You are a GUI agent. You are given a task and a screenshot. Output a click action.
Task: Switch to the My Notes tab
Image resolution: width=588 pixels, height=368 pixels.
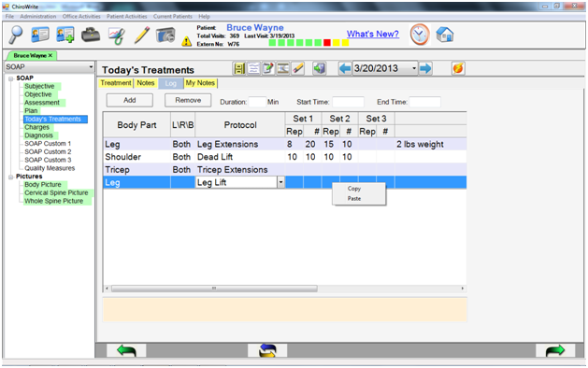coord(200,83)
